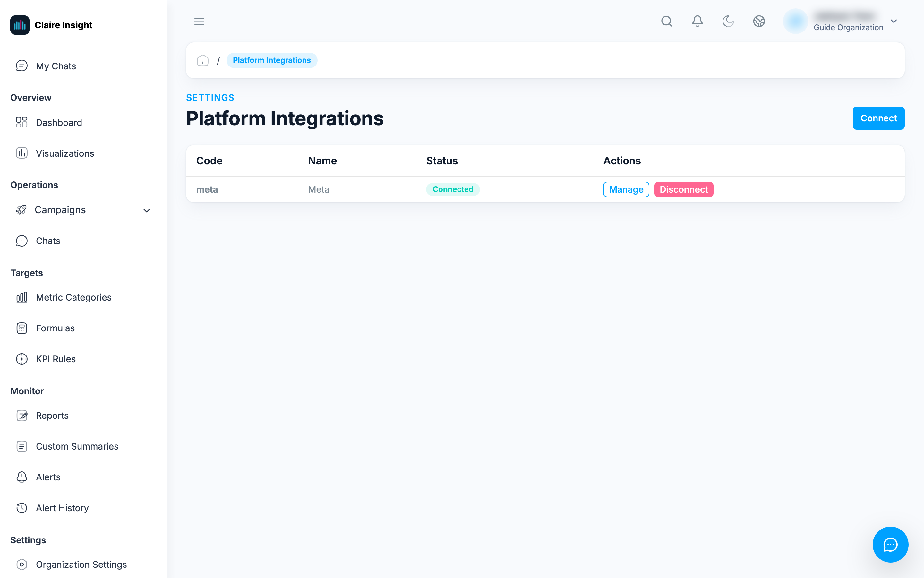924x578 pixels.
Task: Click the Campaigns rocket icon
Action: click(x=21, y=210)
